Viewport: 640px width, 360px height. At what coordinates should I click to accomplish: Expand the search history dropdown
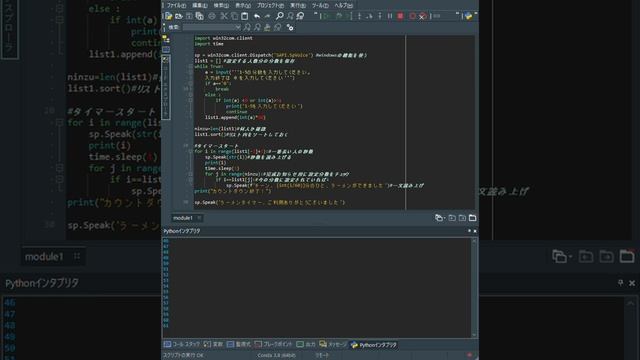pyautogui.click(x=238, y=27)
